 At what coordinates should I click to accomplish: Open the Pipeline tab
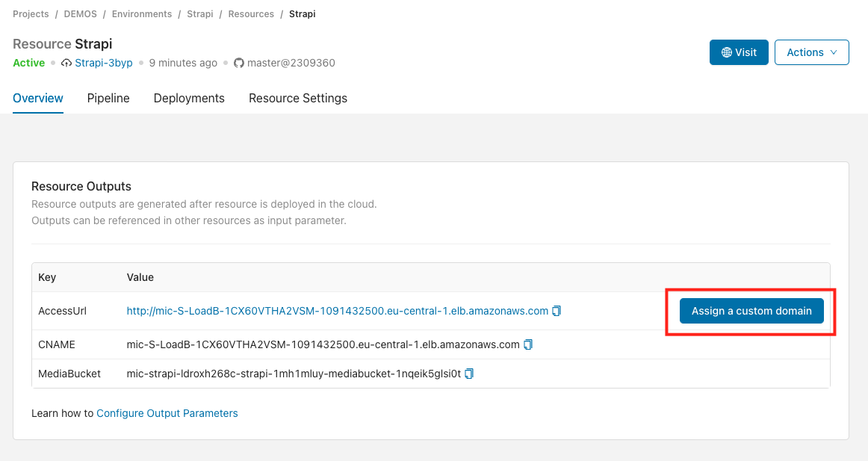108,99
